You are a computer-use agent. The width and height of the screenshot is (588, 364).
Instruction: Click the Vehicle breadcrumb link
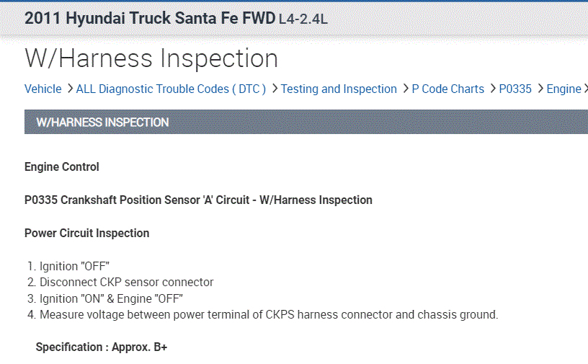(x=43, y=89)
